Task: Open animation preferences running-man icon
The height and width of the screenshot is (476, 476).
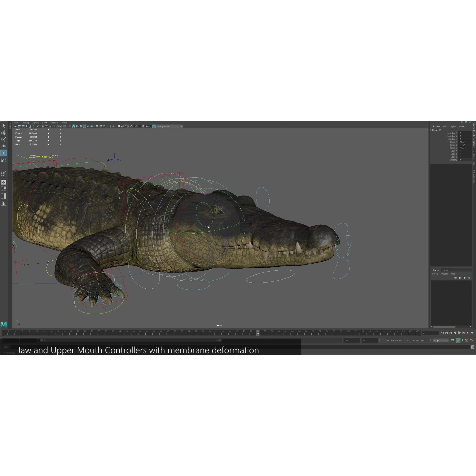Action: click(x=472, y=340)
